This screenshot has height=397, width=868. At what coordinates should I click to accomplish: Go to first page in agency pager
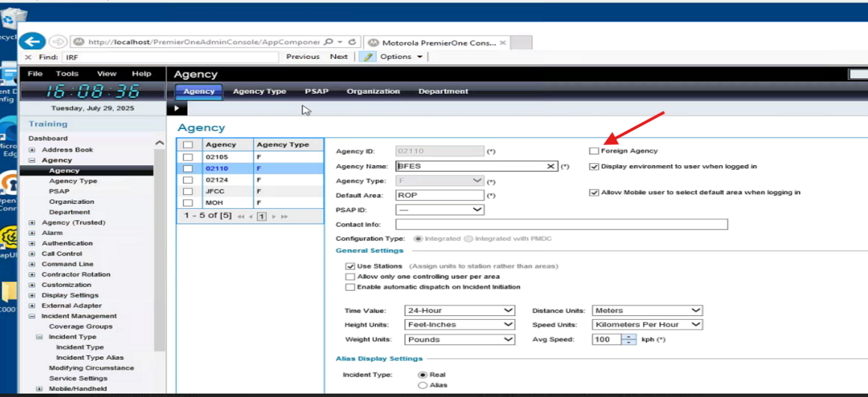point(241,216)
